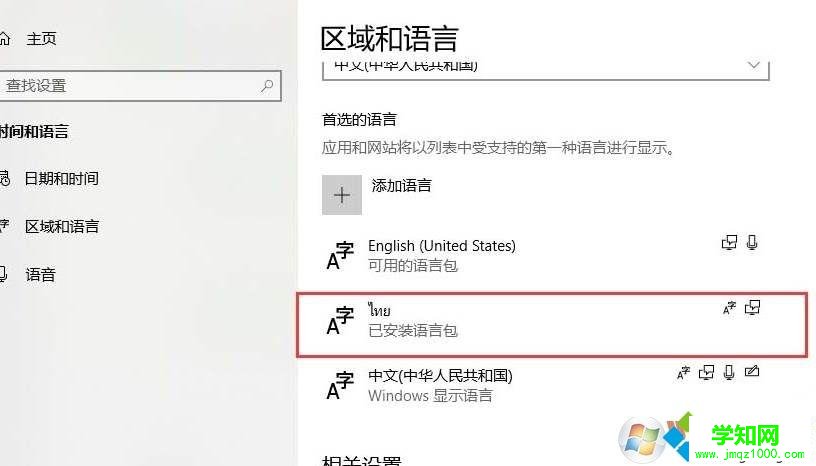Click the language icon beside ไทย

340,320
